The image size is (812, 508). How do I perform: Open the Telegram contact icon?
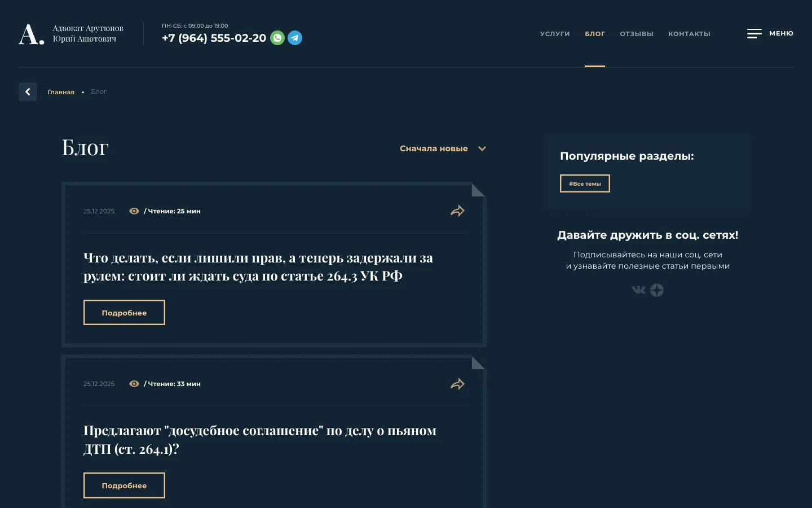tap(295, 38)
